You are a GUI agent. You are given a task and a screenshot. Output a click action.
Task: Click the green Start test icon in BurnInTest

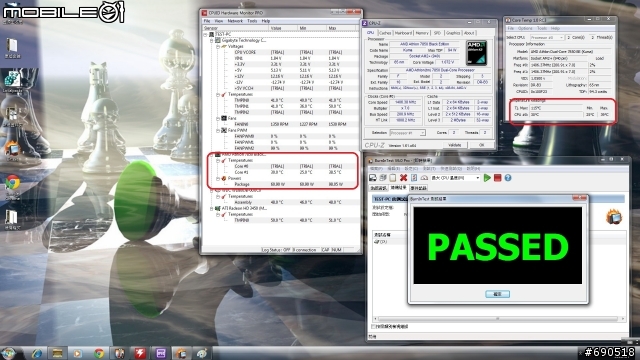(487, 178)
